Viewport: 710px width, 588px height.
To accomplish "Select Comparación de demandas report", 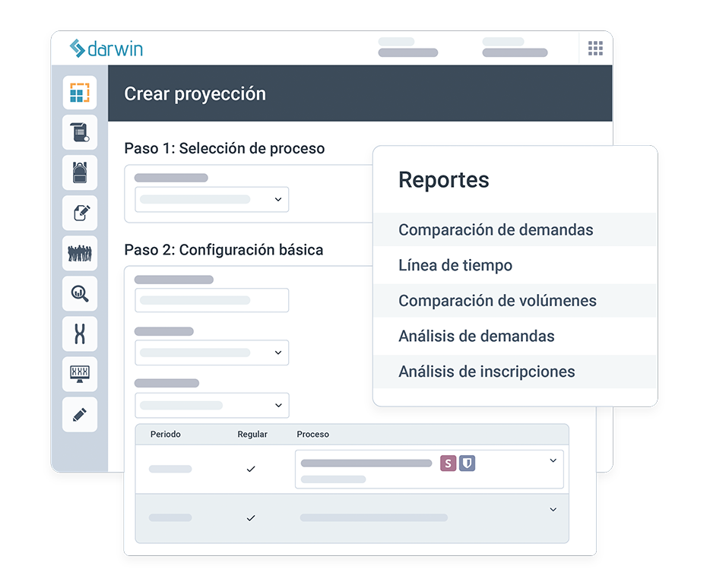I will [515, 229].
